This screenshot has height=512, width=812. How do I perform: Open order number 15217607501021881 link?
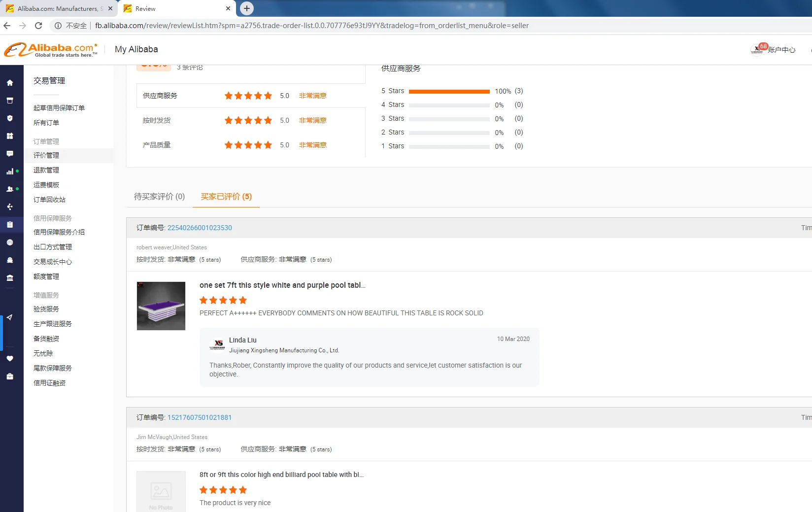200,417
